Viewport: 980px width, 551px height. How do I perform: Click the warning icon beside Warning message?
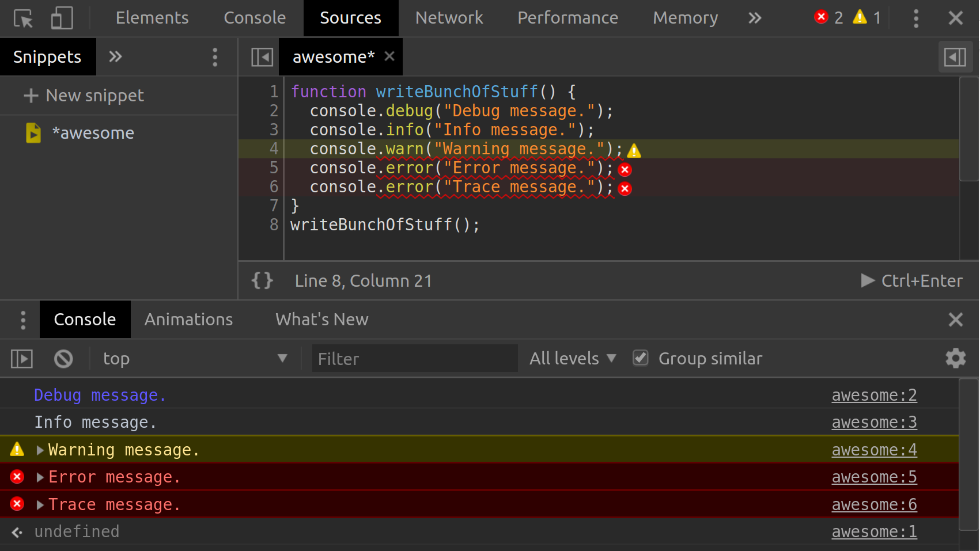pyautogui.click(x=17, y=449)
